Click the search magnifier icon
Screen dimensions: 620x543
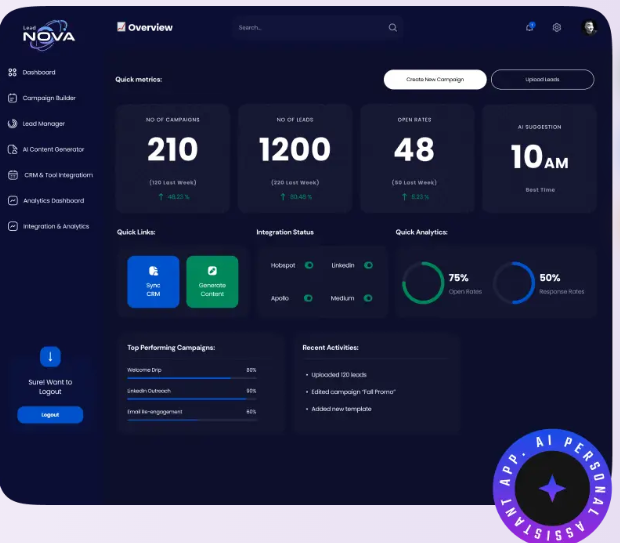[x=393, y=28]
